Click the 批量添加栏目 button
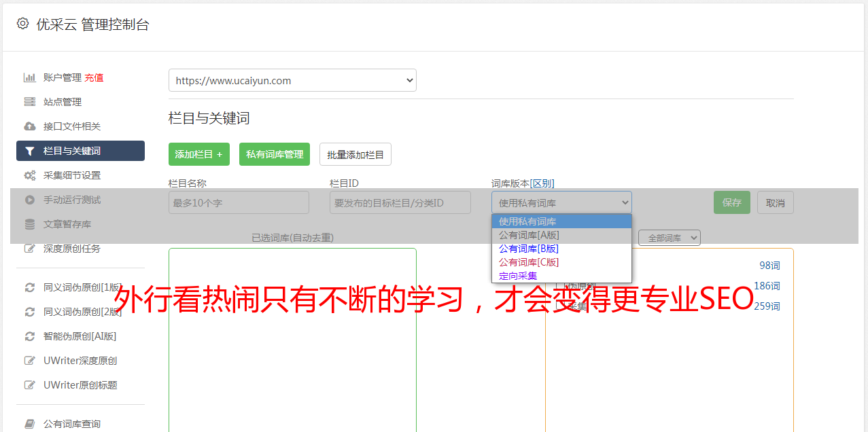Image resolution: width=868 pixels, height=432 pixels. coord(355,154)
